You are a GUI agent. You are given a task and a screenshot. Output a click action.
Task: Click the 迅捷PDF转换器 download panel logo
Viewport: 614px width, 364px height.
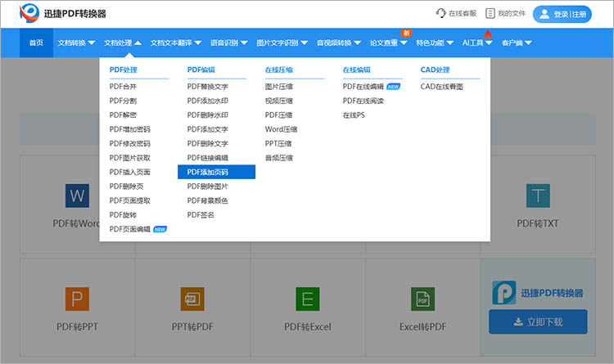pos(504,293)
